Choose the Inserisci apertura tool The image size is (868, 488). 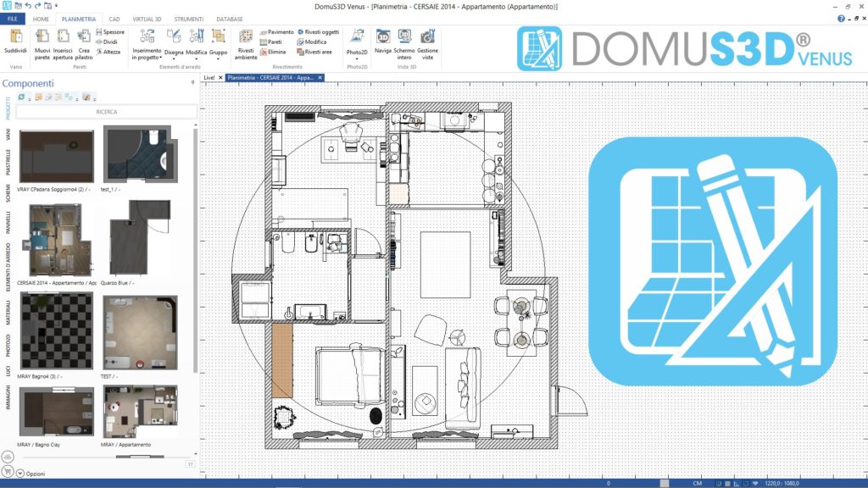[x=63, y=44]
